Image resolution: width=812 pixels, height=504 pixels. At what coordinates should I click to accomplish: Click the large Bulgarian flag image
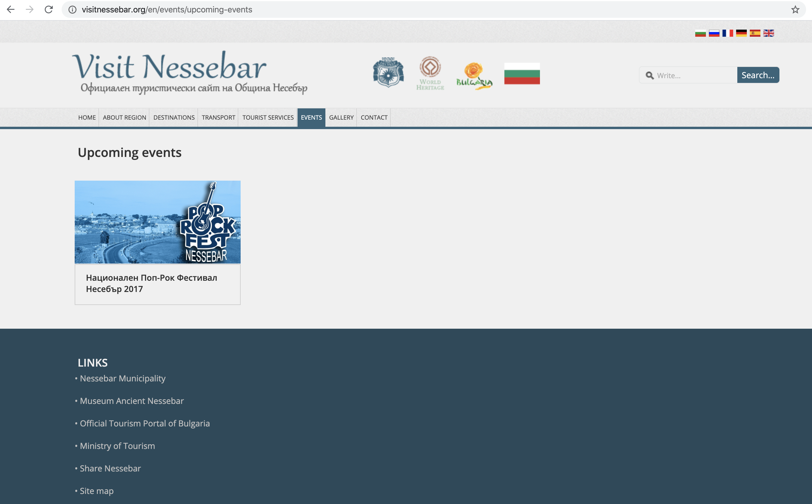522,74
